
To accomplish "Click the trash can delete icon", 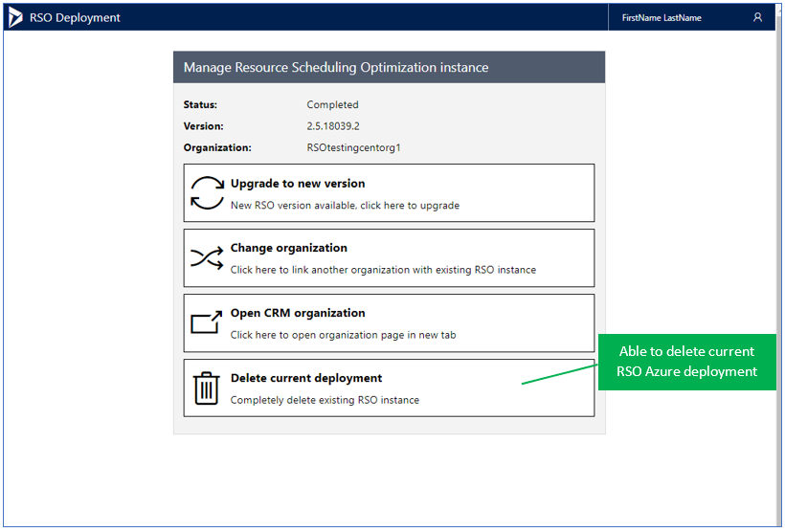I will (207, 388).
